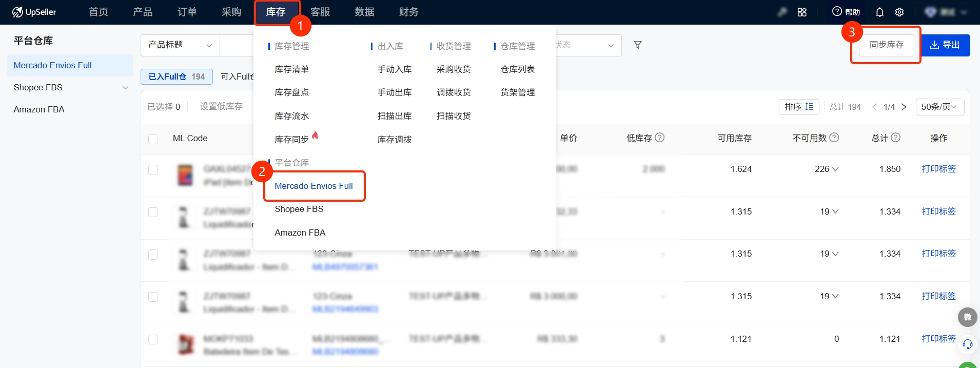Expand unavailable 19 in the third row
The image size is (980, 368).
point(835,254)
